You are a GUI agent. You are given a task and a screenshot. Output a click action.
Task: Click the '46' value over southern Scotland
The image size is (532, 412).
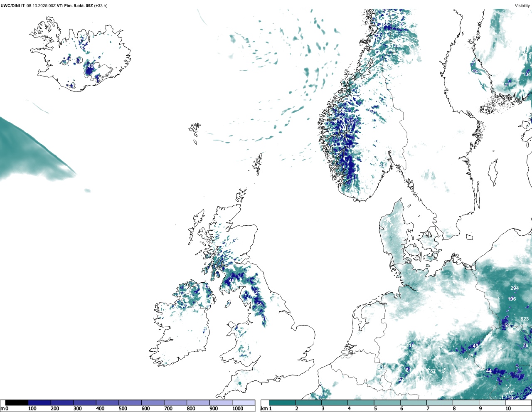[x=232, y=281]
